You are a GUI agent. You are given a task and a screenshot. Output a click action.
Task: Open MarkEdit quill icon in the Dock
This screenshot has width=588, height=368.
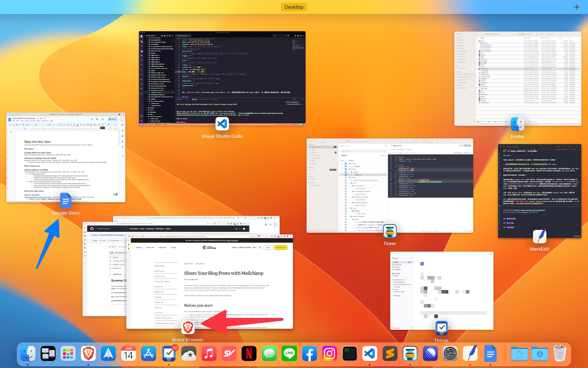[x=470, y=354]
